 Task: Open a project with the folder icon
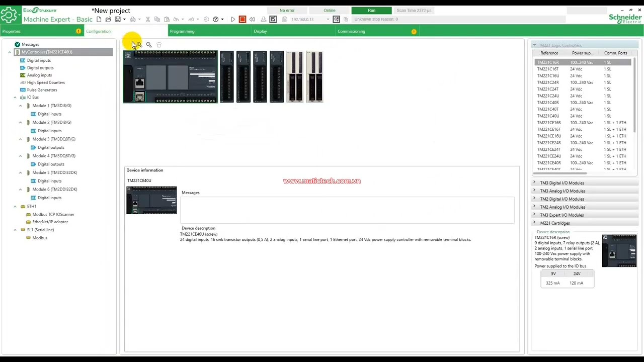point(108,19)
